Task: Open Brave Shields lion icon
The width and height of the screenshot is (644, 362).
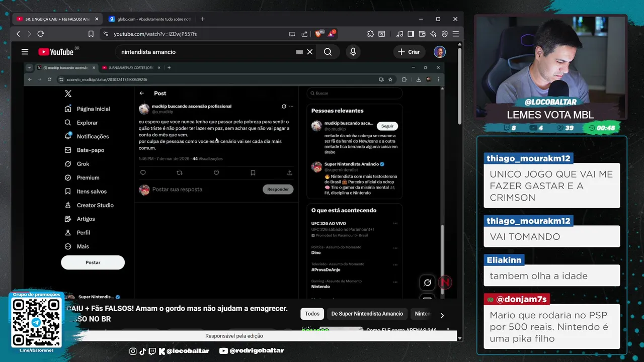Action: [x=318, y=34]
